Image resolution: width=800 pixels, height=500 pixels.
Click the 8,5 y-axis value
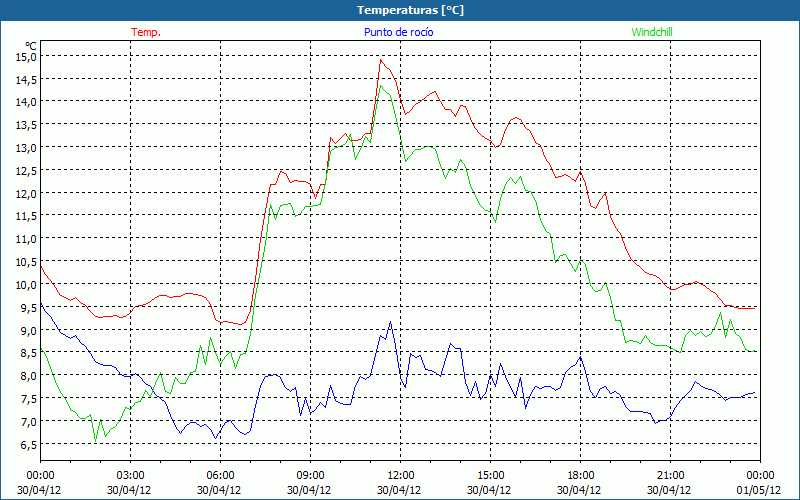tap(28, 353)
